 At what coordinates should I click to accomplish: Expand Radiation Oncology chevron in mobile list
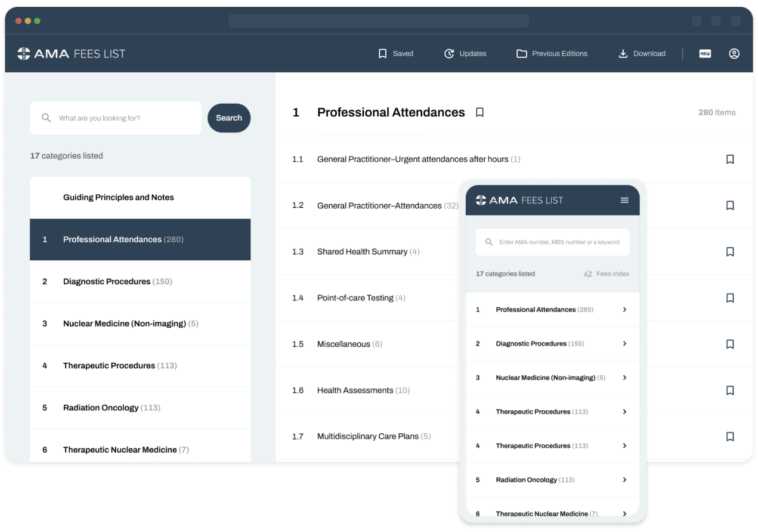624,480
